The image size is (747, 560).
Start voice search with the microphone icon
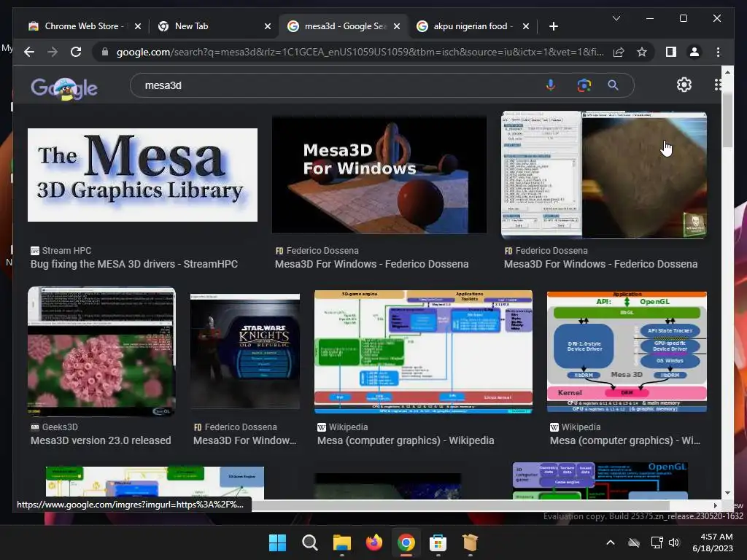[x=550, y=85]
